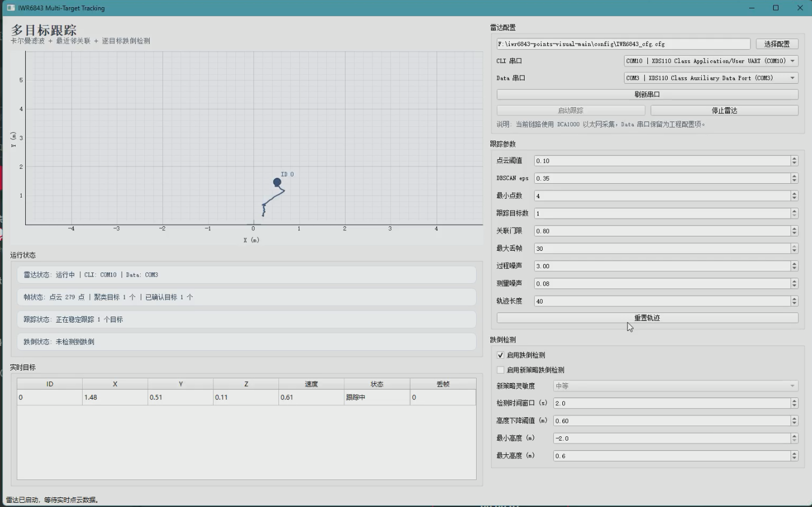Click the 点云阈值 value field 0.10
The width and height of the screenshot is (812, 507).
pyautogui.click(x=662, y=160)
